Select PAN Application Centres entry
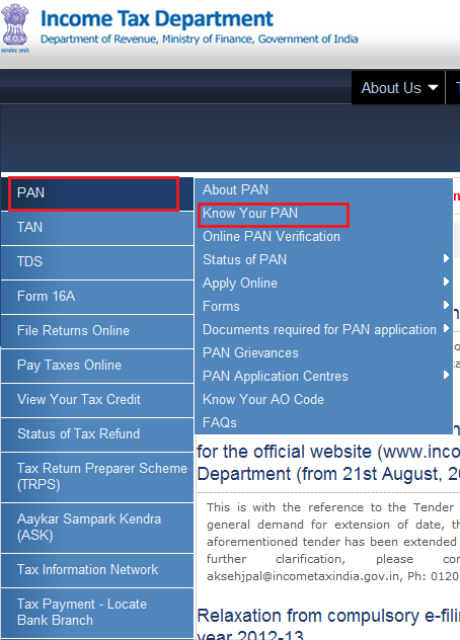Screen dimensions: 460x640 click(x=276, y=376)
